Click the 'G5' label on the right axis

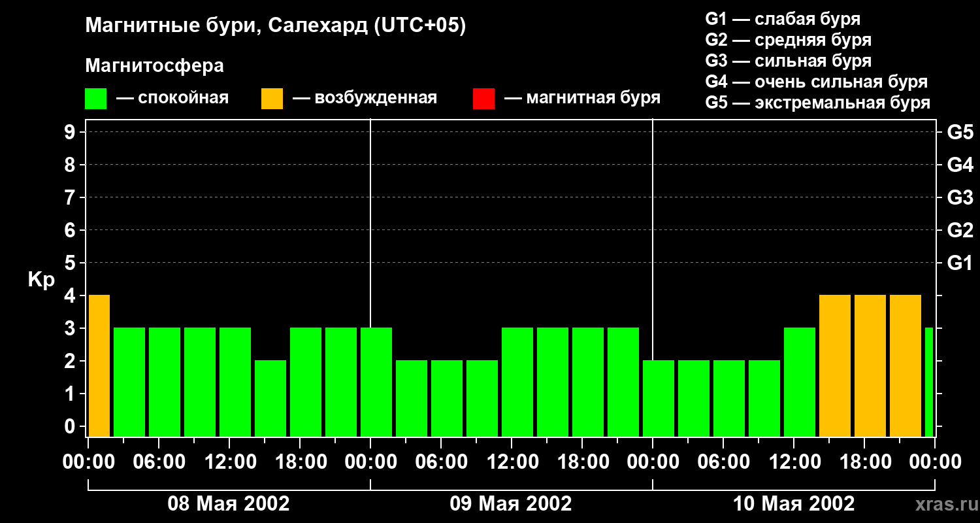tap(960, 133)
